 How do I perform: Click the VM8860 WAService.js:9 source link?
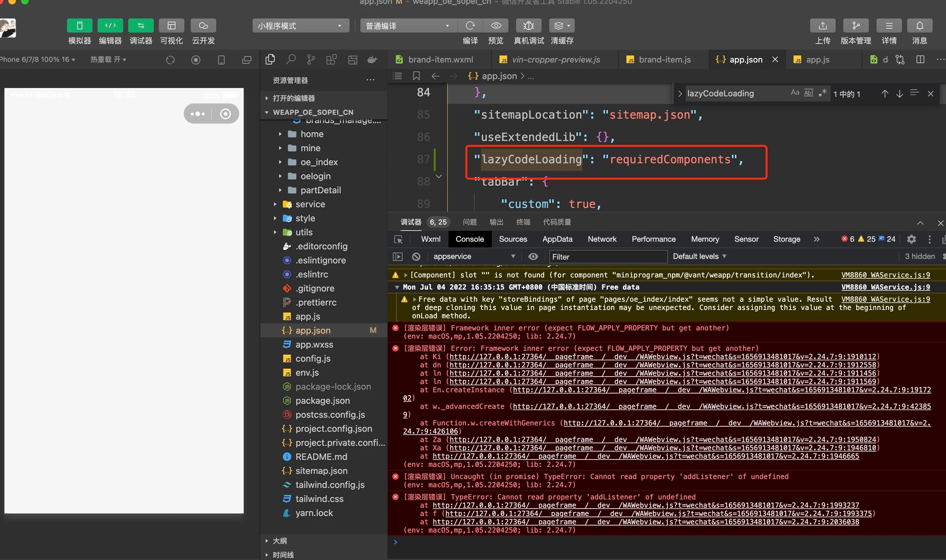pyautogui.click(x=885, y=275)
